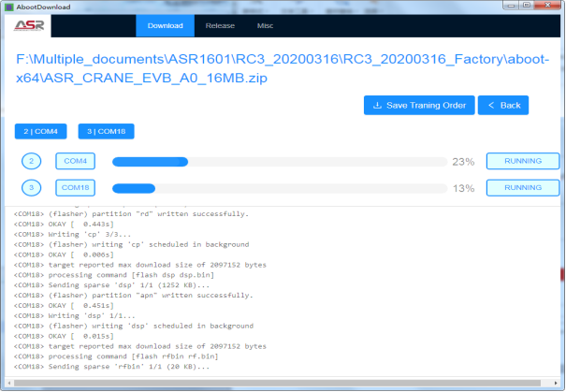Select the '2 | COM4' port tag

pos(41,132)
